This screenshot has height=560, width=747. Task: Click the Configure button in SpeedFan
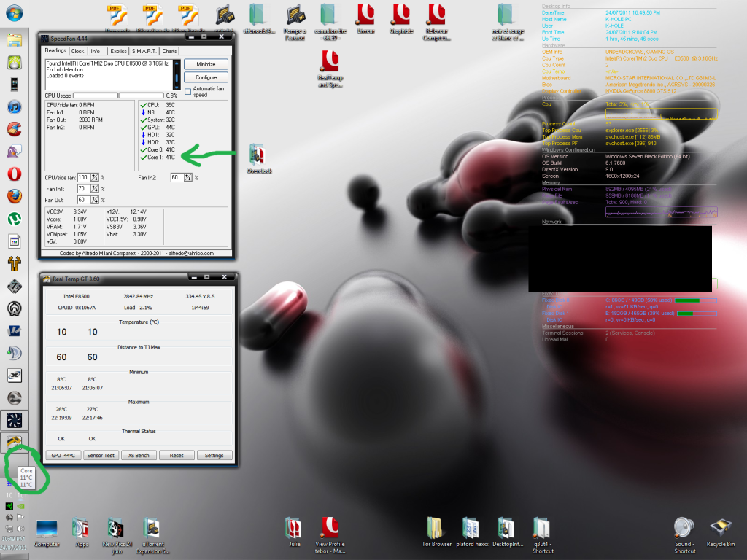(206, 77)
